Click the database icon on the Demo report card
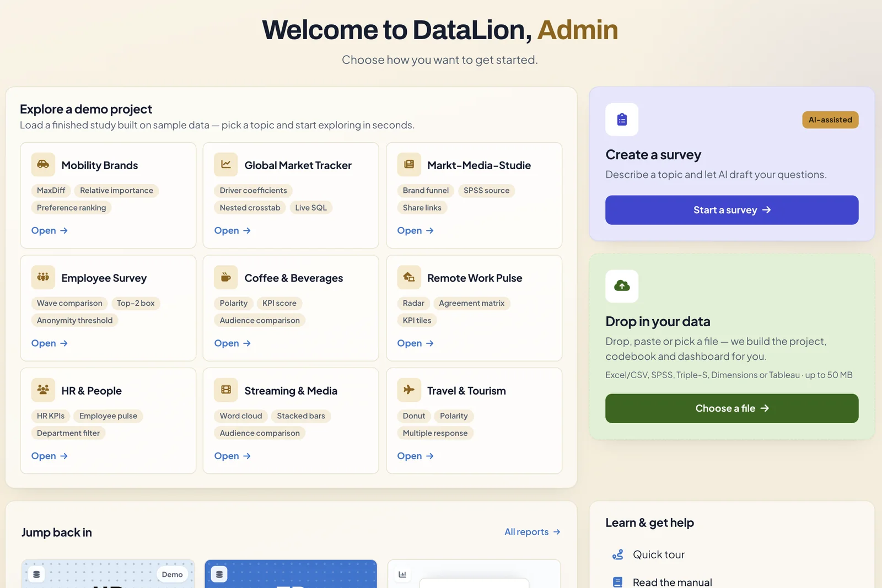 coord(36,574)
